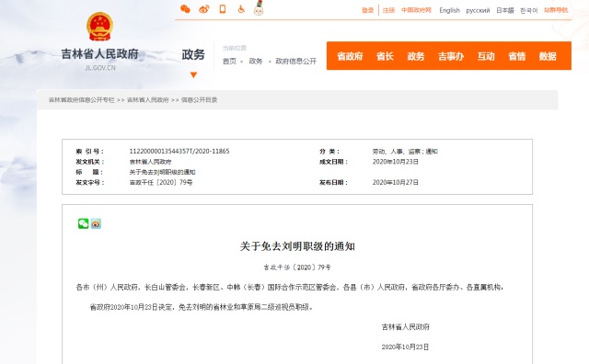Open the 站群导航 site navigation
This screenshot has width=589, height=364.
pos(556,10)
